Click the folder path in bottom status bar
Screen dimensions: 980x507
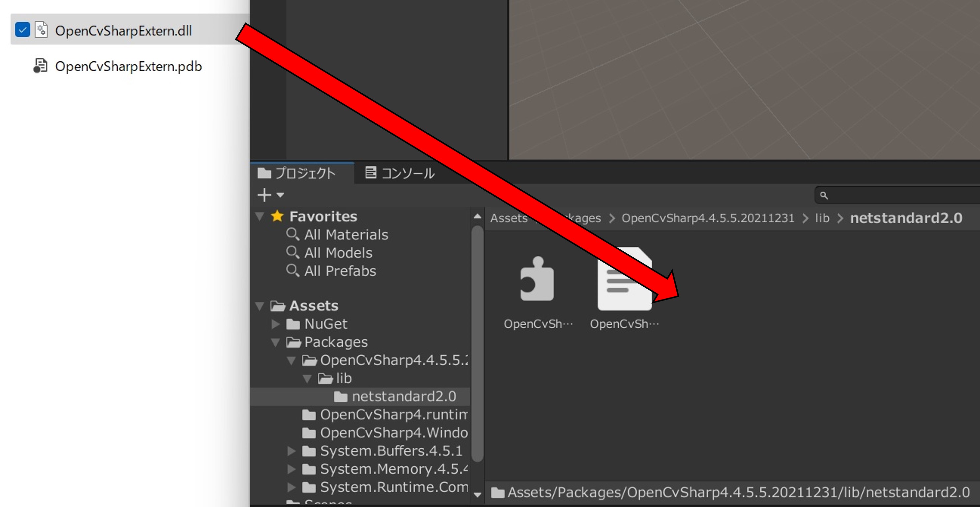pos(738,492)
